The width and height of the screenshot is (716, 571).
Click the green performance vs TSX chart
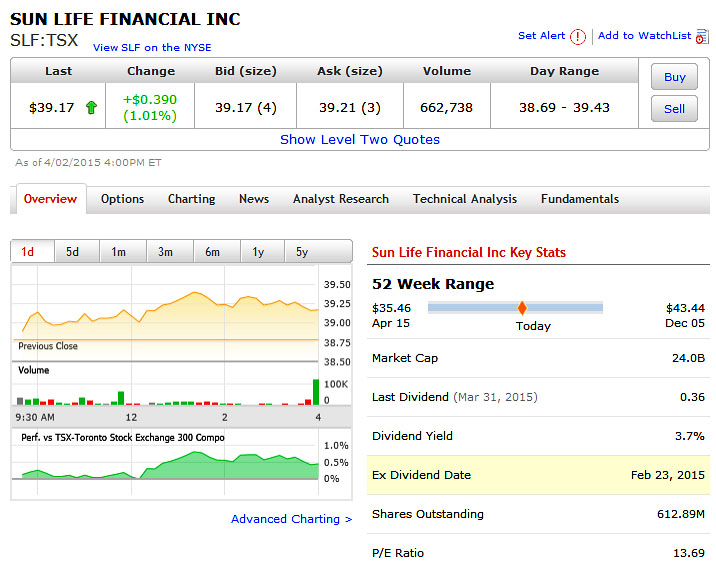point(170,465)
